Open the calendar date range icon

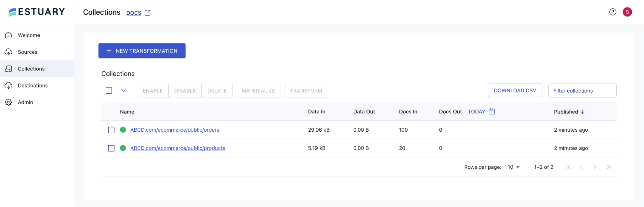pos(492,111)
